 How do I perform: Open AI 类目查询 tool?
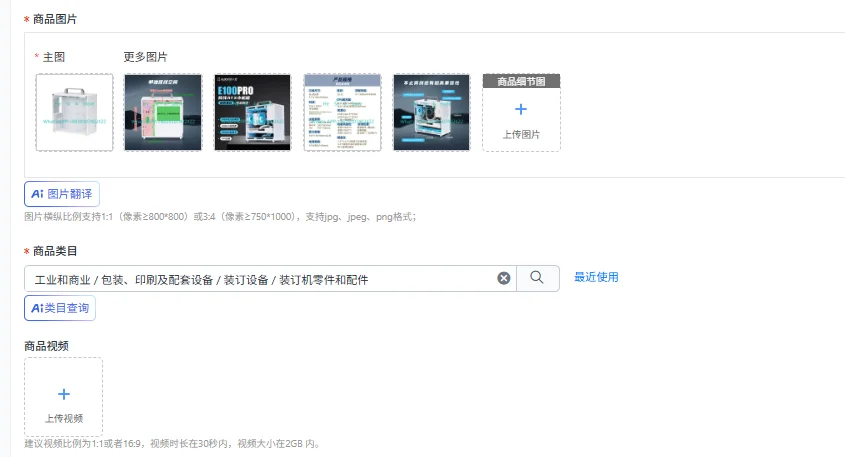click(60, 308)
